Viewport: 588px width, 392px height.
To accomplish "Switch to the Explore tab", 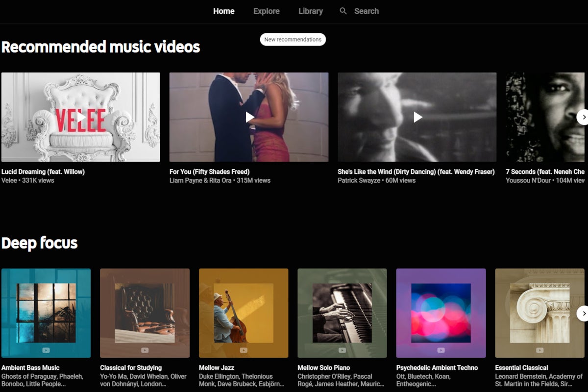I will click(x=266, y=11).
